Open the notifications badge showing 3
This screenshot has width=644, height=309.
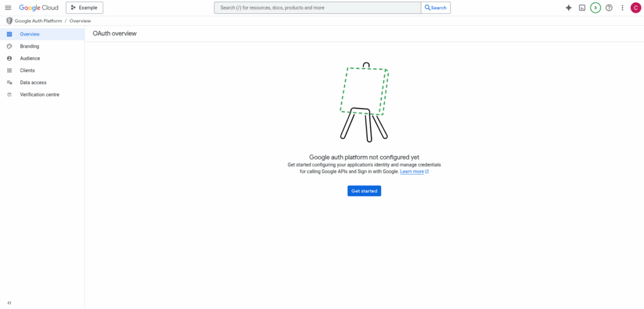click(596, 8)
